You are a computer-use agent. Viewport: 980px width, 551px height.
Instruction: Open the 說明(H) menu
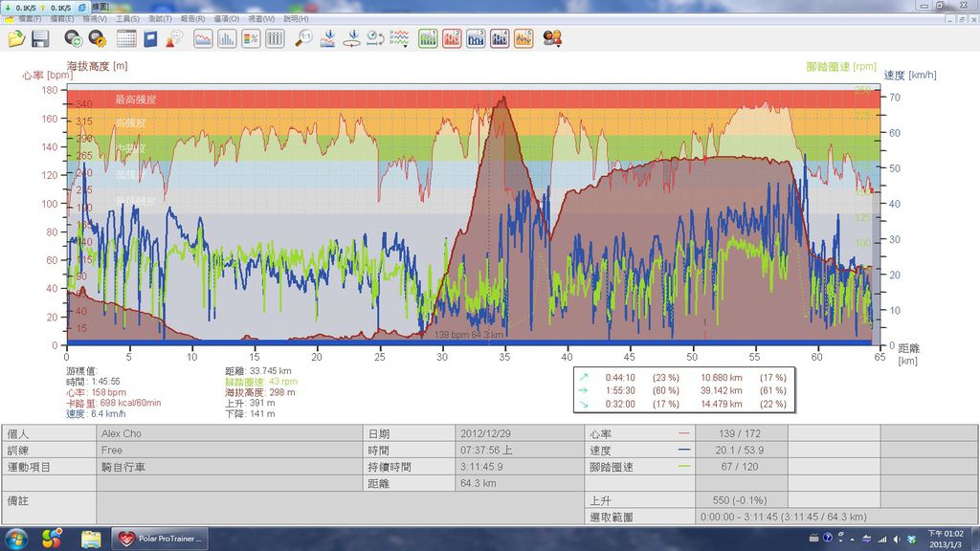tap(297, 19)
